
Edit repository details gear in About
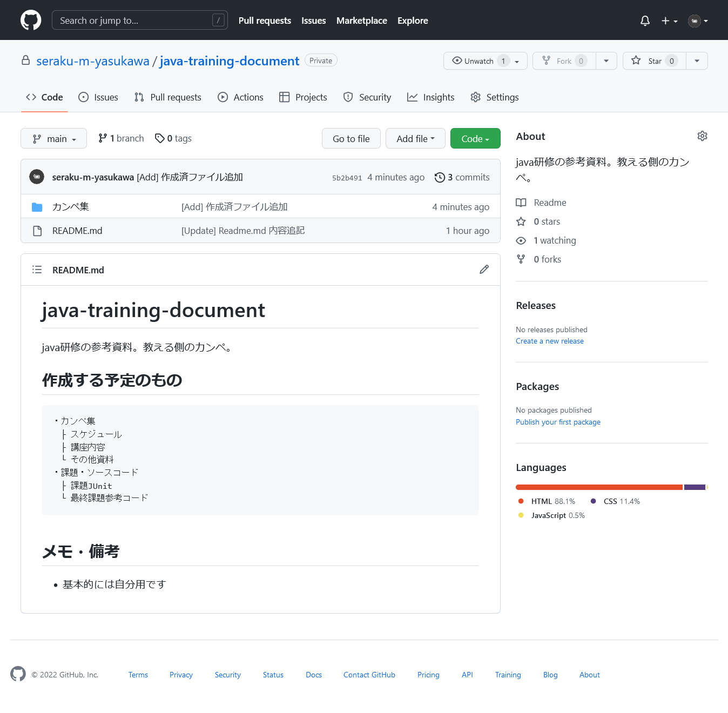(702, 136)
